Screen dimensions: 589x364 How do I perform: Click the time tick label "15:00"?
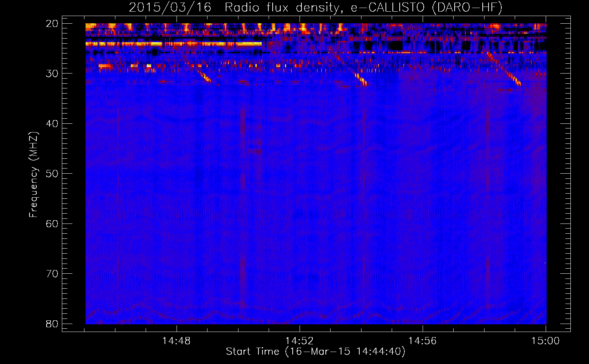click(545, 341)
